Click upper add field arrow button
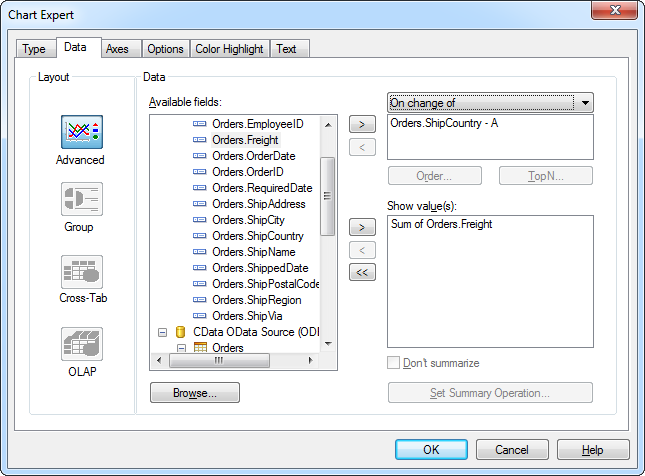This screenshot has height=476, width=645. [361, 125]
